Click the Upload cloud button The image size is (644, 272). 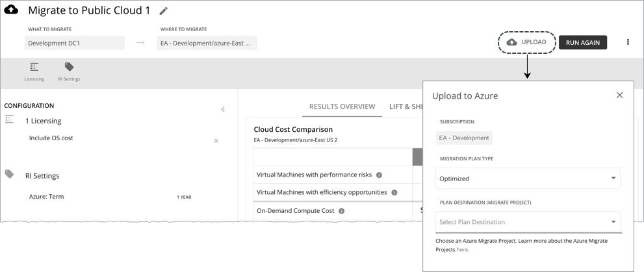[x=527, y=42]
